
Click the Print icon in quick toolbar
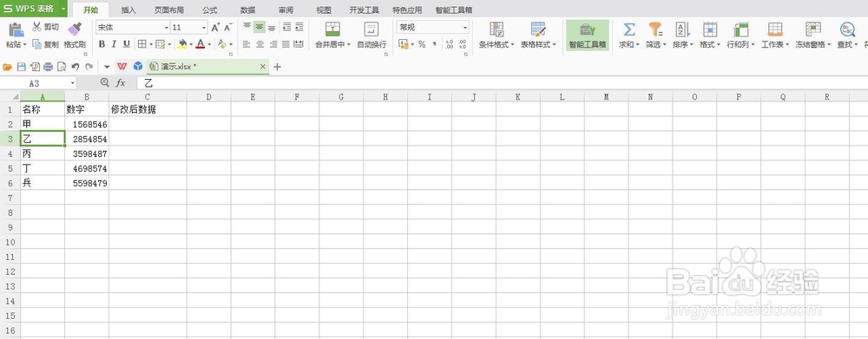point(48,67)
